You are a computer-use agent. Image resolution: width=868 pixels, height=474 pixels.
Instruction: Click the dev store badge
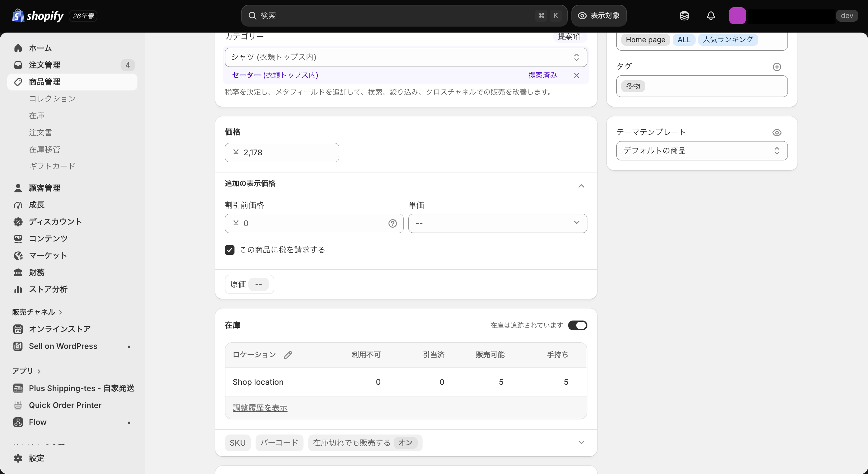[847, 15]
